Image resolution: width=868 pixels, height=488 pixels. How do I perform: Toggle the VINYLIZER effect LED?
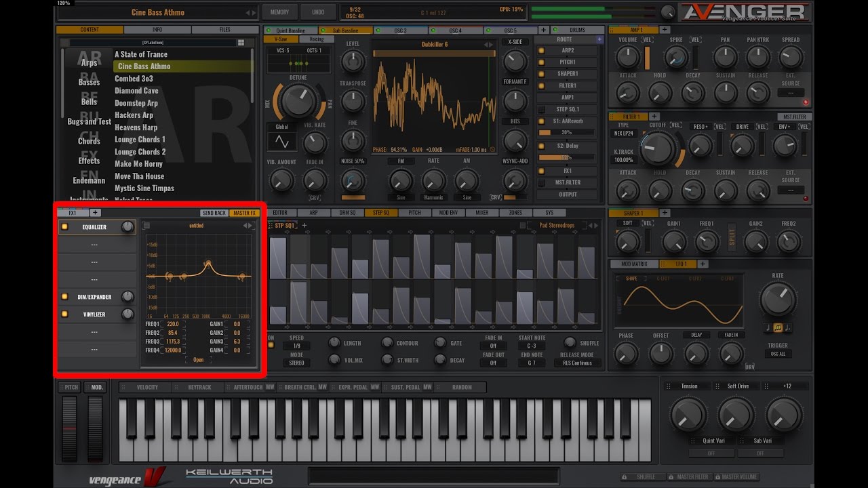coord(64,314)
